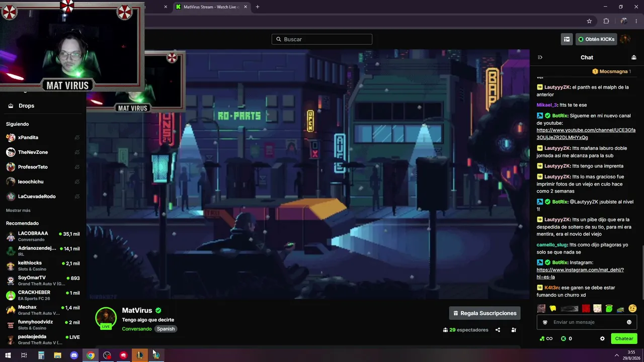
Task: Open the Conversando category link
Action: point(137,329)
